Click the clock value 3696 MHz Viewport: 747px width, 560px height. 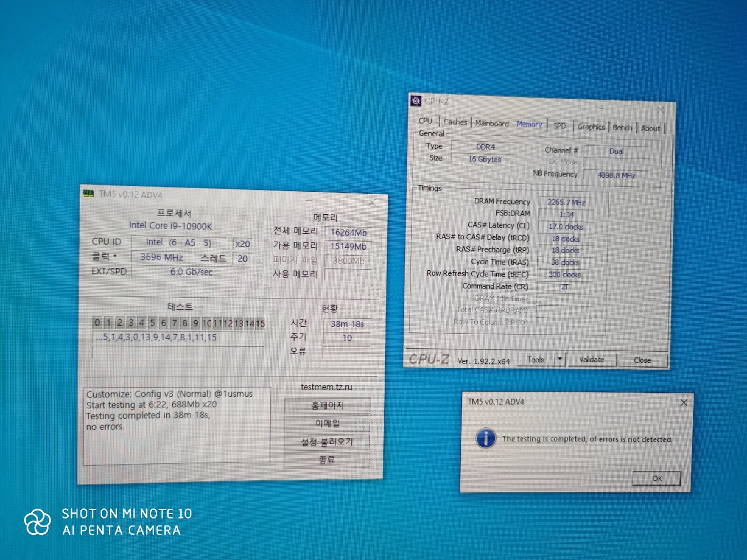[x=162, y=257]
